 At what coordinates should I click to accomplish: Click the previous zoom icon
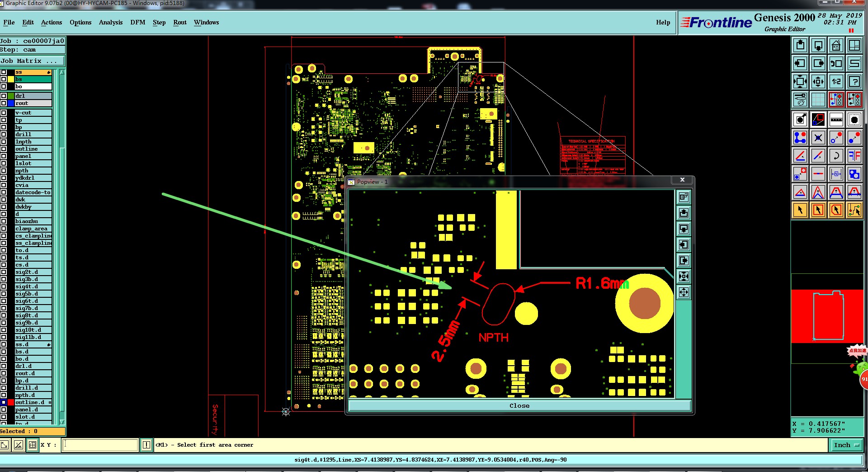pyautogui.click(x=836, y=63)
